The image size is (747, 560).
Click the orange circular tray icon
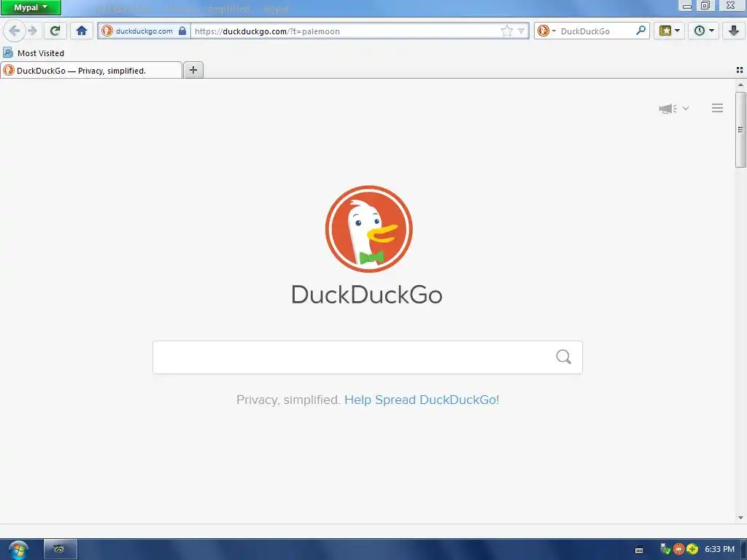tap(679, 549)
